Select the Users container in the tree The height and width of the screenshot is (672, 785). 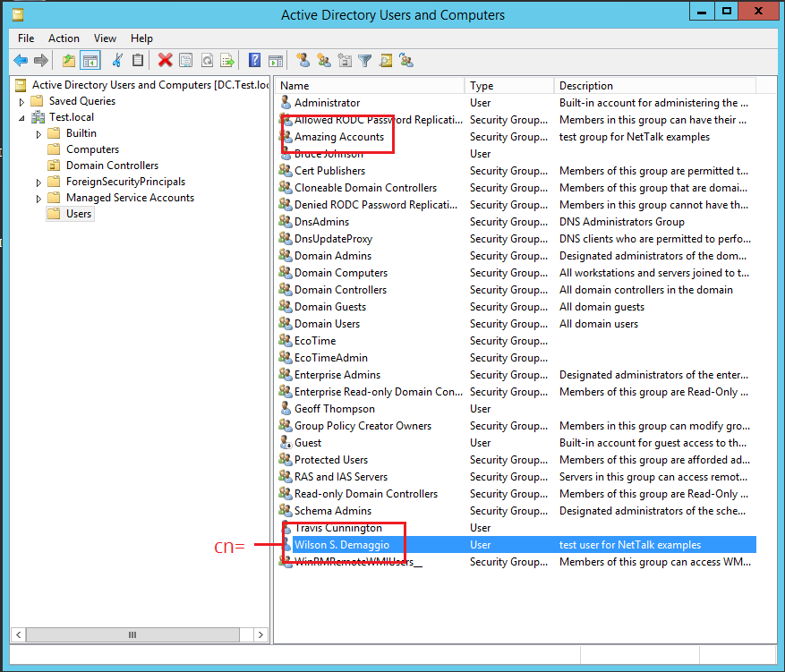tap(77, 213)
